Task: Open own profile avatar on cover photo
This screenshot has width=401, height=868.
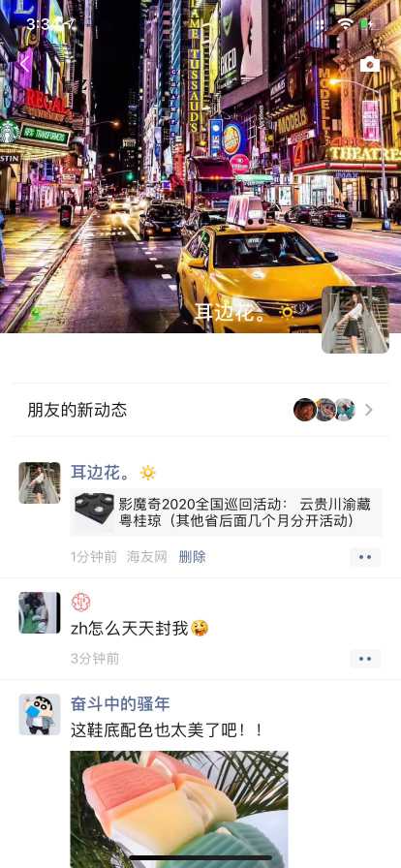Action: point(355,320)
